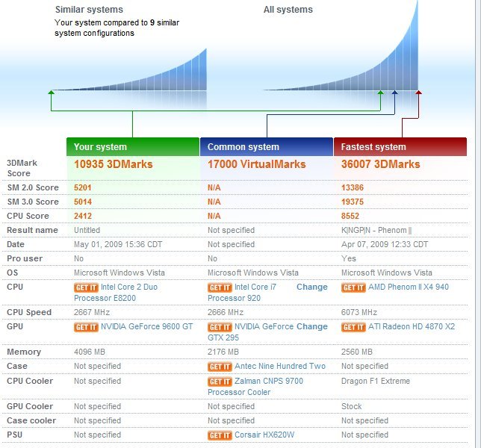The height and width of the screenshot is (448, 481).
Task: Click GET IT badge beside GeForce GTX 295
Action: coord(220,327)
